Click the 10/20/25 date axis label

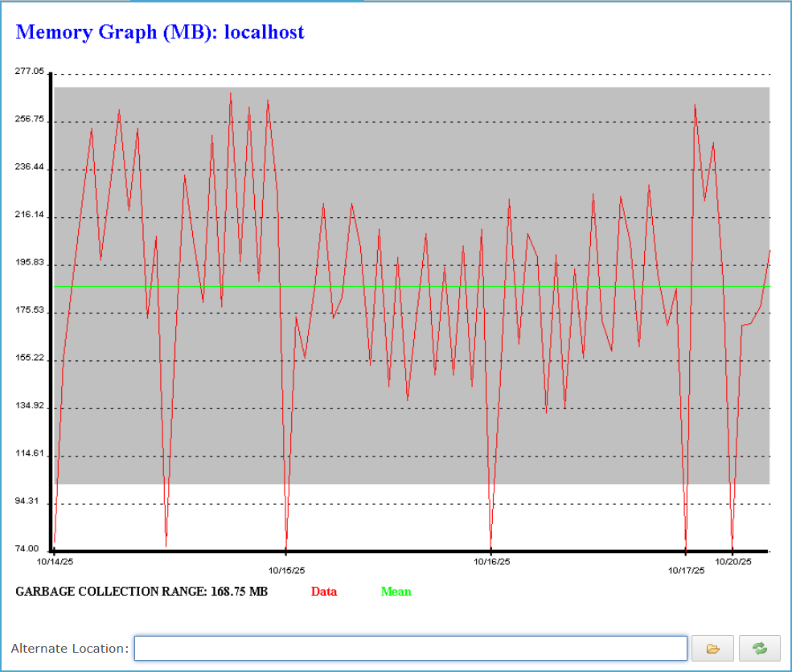click(x=732, y=561)
